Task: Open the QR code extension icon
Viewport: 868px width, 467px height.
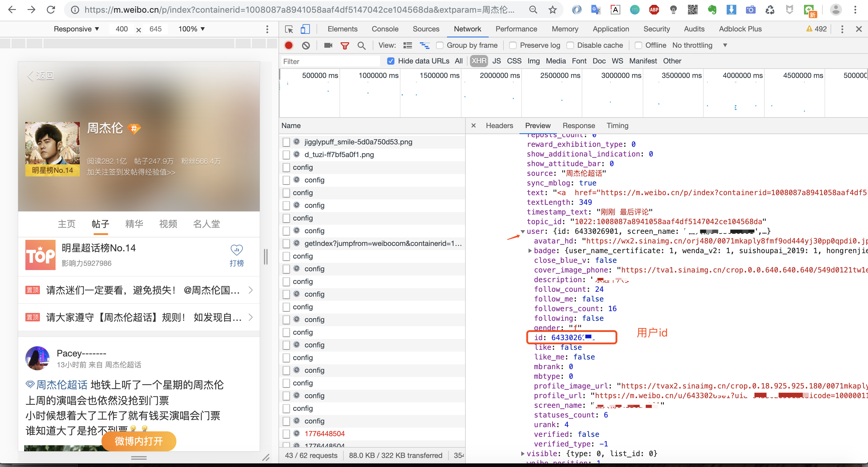Action: tap(693, 10)
